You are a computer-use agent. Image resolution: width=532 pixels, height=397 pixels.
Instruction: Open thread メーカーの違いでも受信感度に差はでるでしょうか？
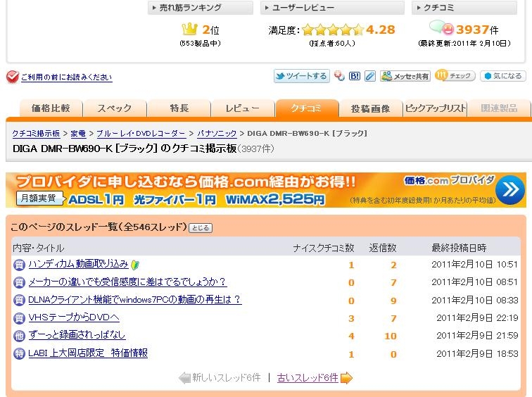(127, 282)
